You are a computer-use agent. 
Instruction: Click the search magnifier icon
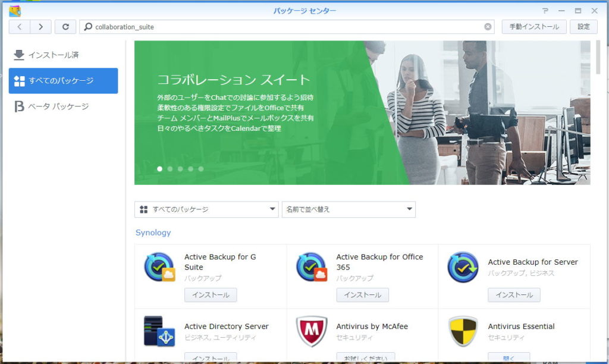[88, 26]
